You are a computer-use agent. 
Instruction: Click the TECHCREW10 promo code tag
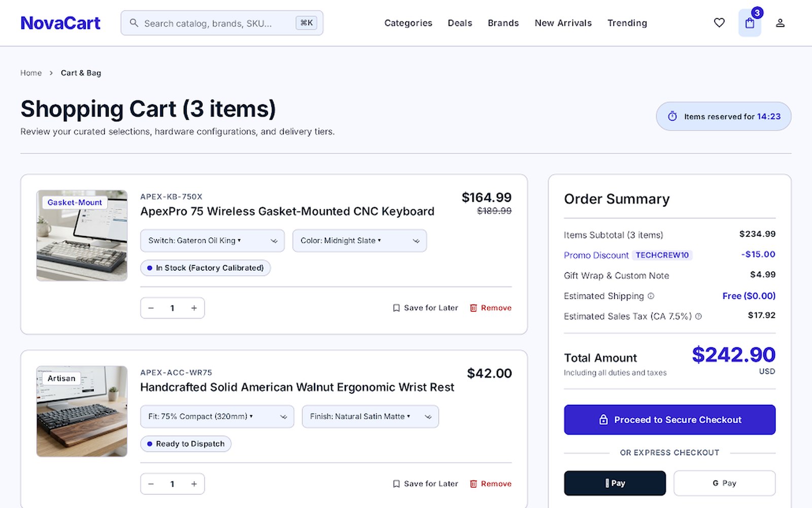click(x=662, y=255)
